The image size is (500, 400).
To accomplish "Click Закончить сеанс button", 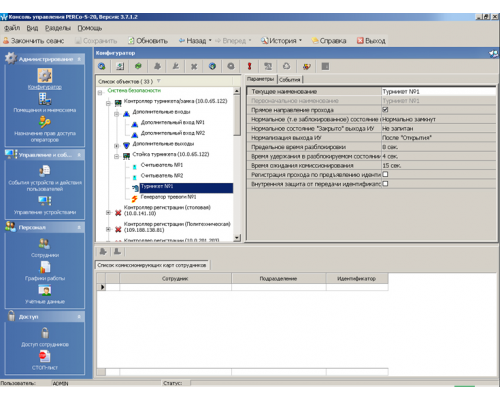I will pos(33,41).
